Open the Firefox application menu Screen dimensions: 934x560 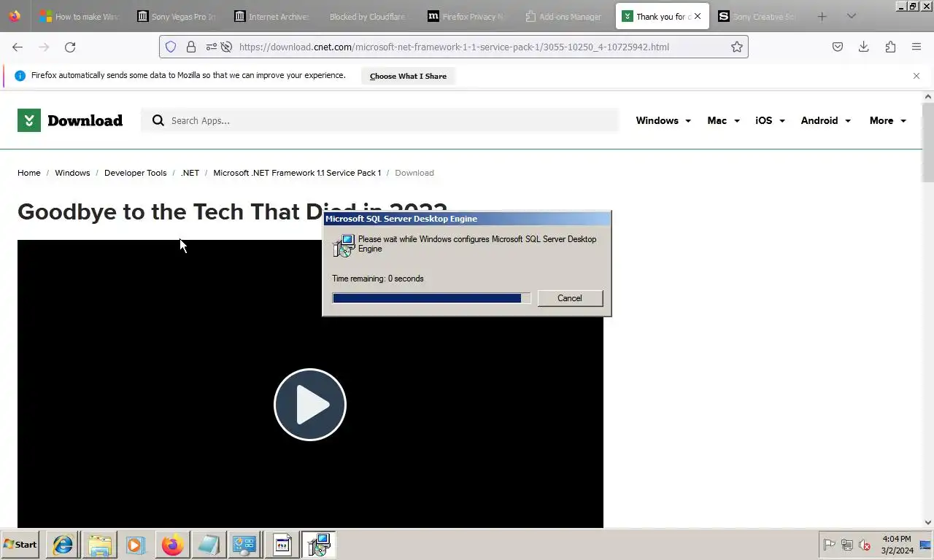coord(916,47)
